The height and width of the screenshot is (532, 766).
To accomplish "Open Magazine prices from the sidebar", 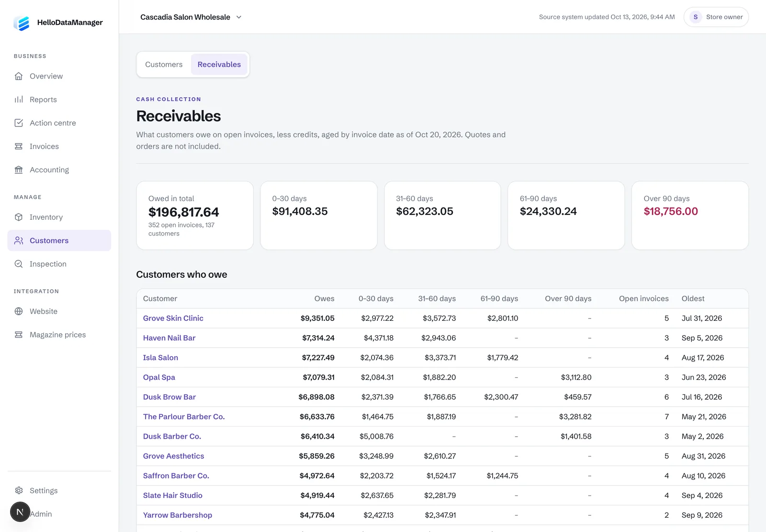I will coord(59,335).
